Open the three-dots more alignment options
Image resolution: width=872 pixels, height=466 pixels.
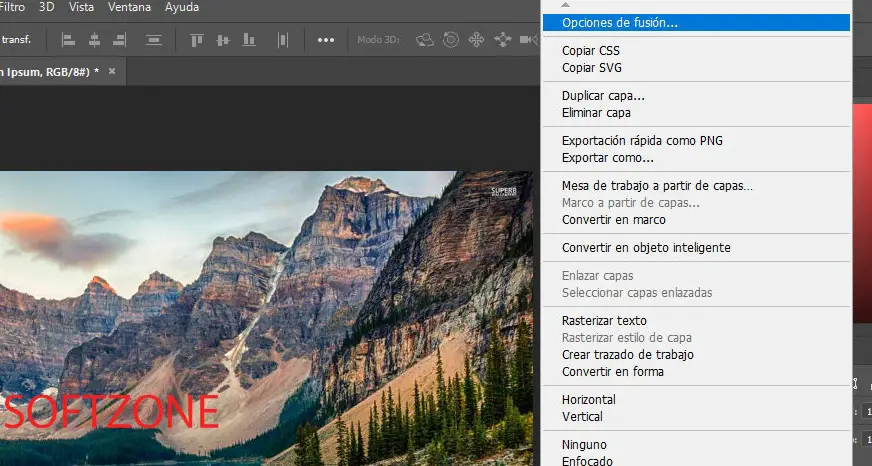tap(326, 40)
